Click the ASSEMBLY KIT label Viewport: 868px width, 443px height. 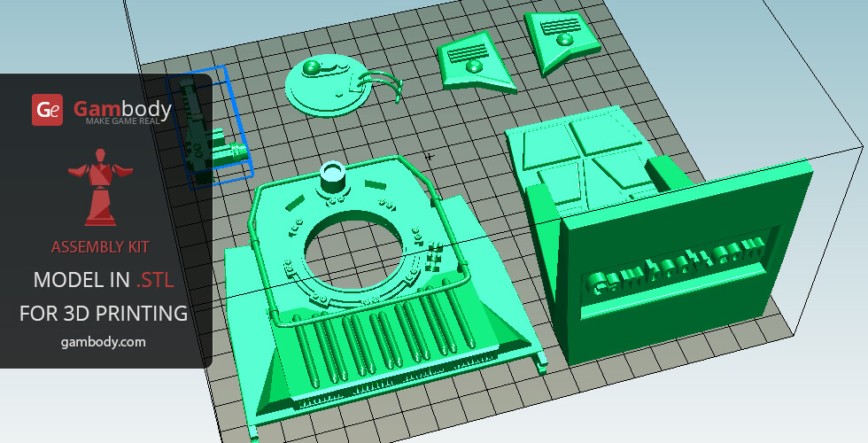click(x=100, y=246)
